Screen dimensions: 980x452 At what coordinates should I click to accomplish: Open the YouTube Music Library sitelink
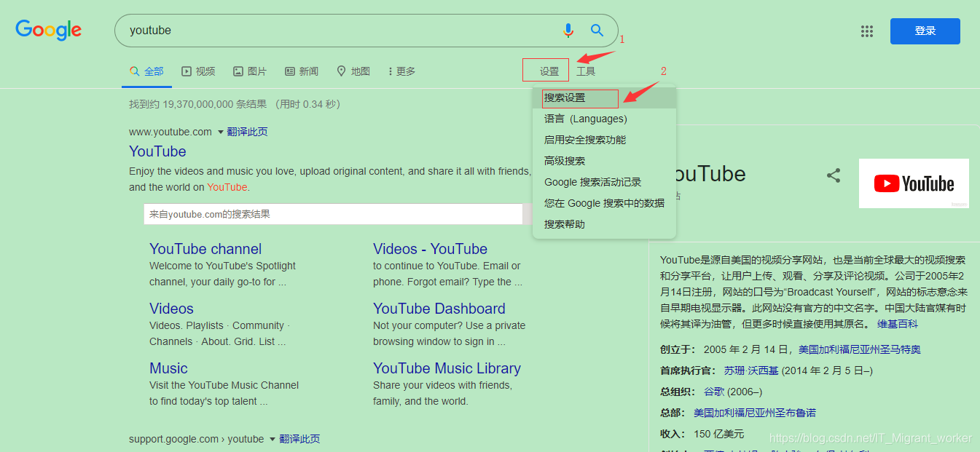[447, 368]
